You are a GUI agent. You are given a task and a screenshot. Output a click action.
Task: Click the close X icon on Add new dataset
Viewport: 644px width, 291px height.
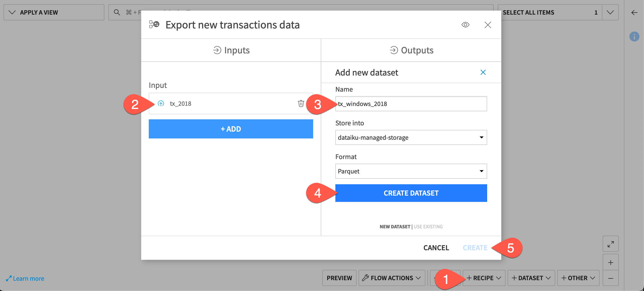483,72
